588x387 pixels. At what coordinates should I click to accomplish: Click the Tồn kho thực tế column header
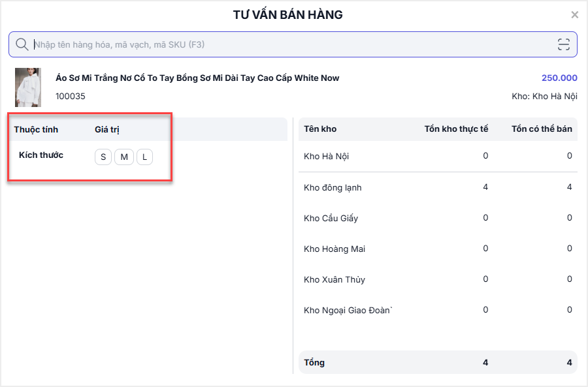[x=456, y=129]
